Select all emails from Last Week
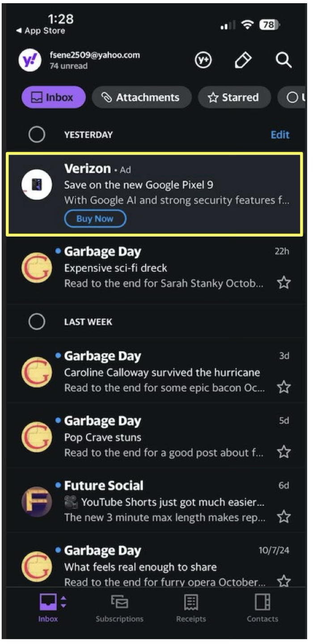 (36, 322)
